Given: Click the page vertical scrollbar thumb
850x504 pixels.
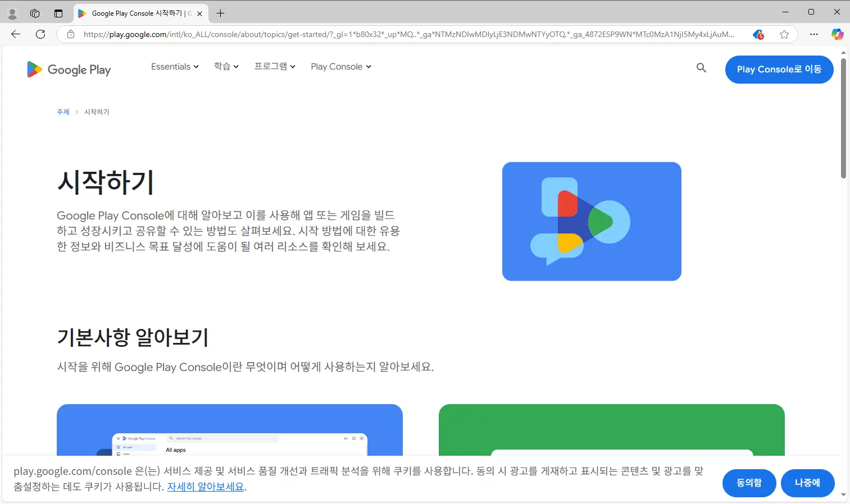Looking at the screenshot, I should coord(843,118).
